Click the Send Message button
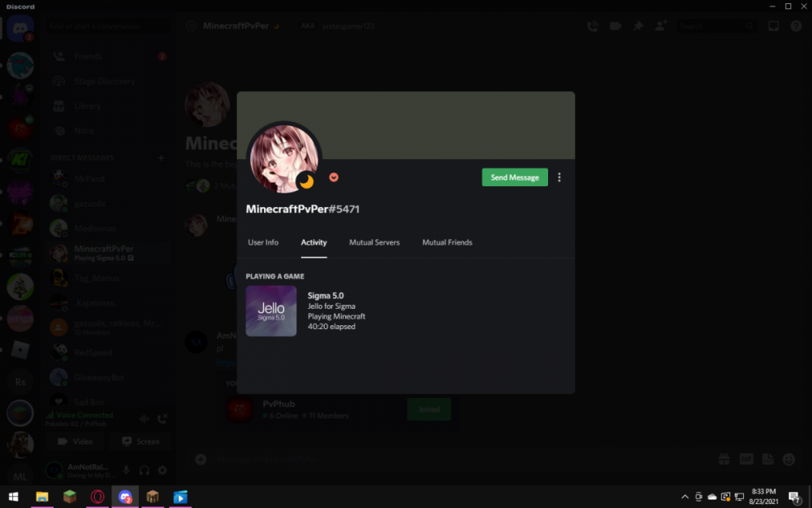 [x=515, y=177]
